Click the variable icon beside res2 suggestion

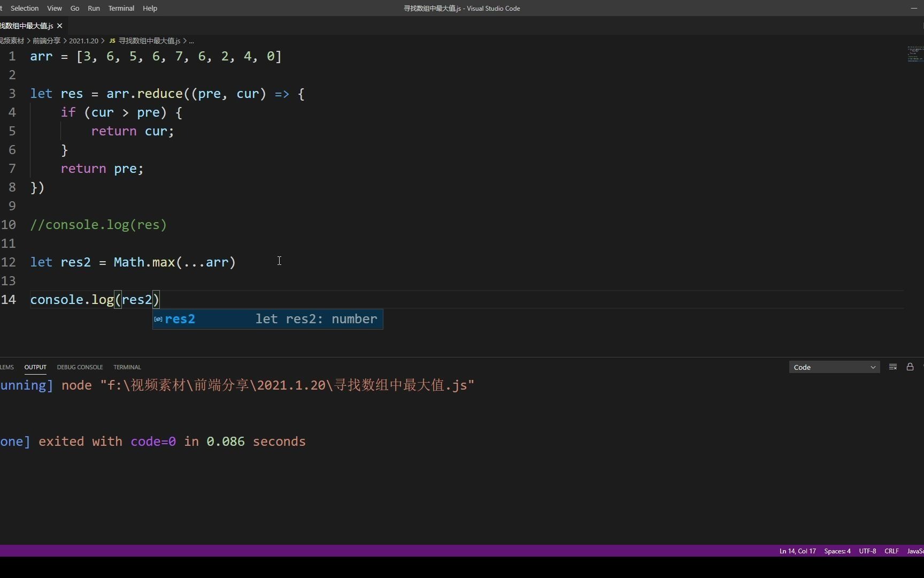[x=158, y=320]
